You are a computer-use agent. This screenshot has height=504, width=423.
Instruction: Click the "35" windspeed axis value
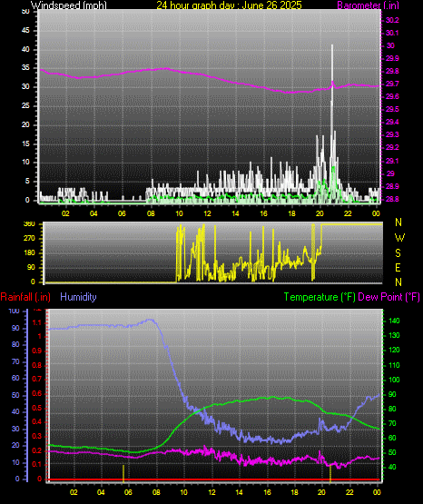point(25,68)
